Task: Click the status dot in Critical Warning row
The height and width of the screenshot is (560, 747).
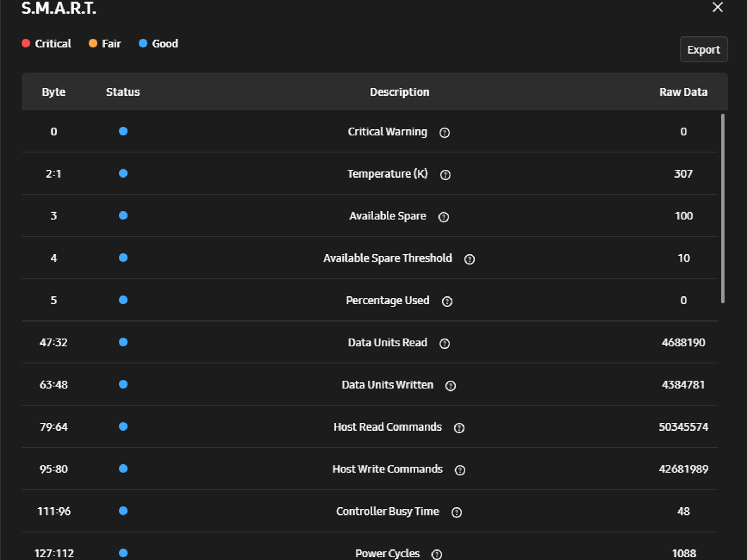Action: coord(123,131)
